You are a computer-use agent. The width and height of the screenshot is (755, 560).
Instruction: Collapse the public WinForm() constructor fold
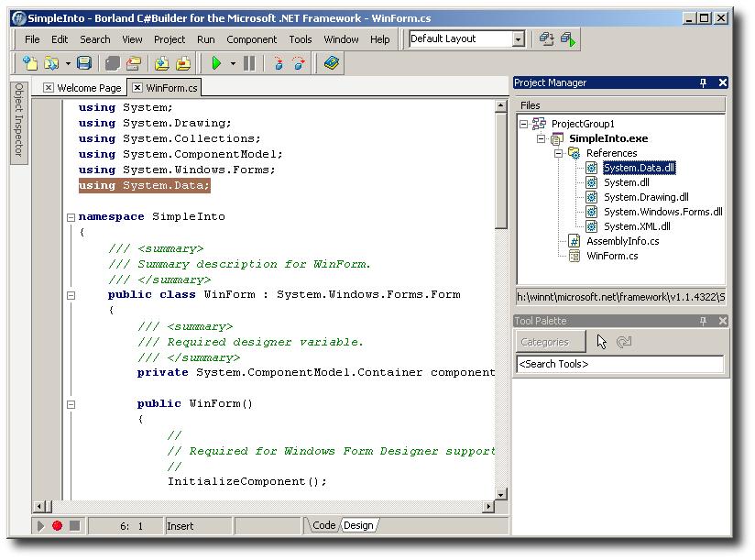(71, 404)
